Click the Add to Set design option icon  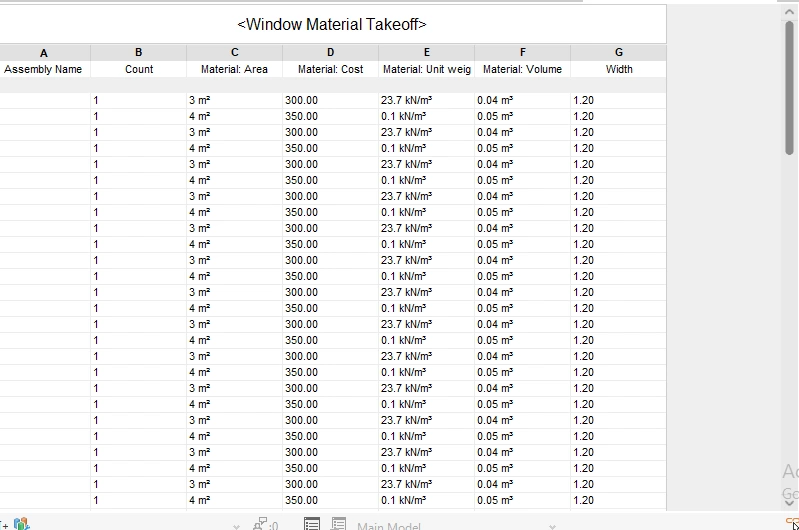pos(339,524)
